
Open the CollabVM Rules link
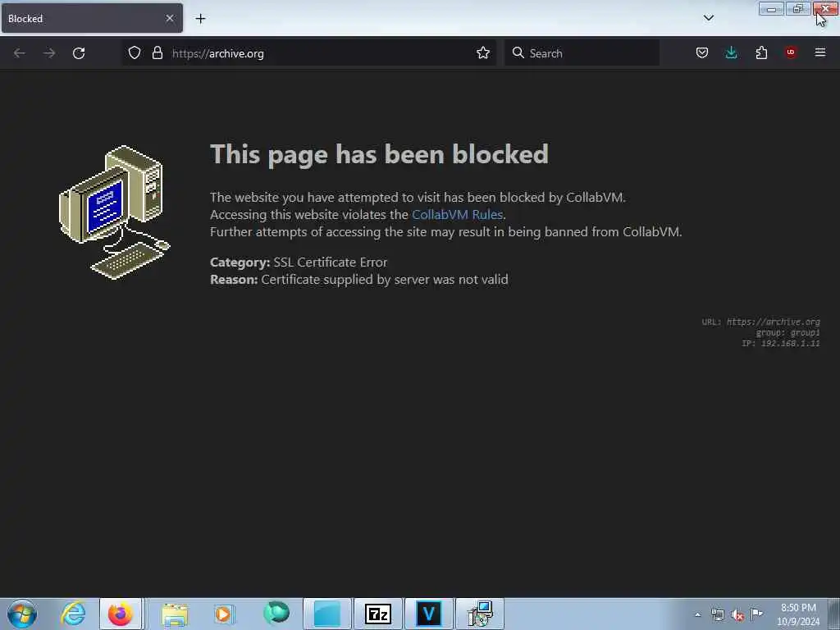pyautogui.click(x=458, y=214)
